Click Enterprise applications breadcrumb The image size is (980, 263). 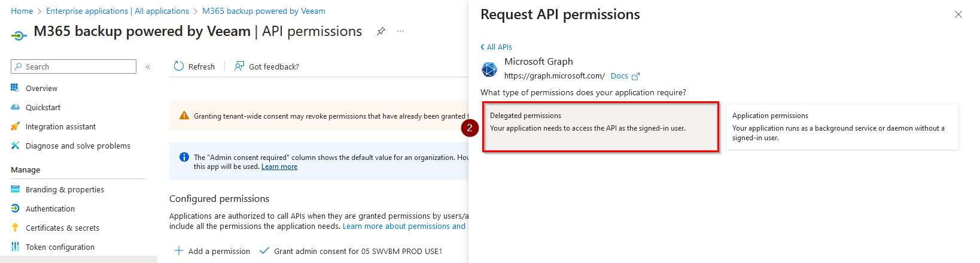(x=117, y=11)
